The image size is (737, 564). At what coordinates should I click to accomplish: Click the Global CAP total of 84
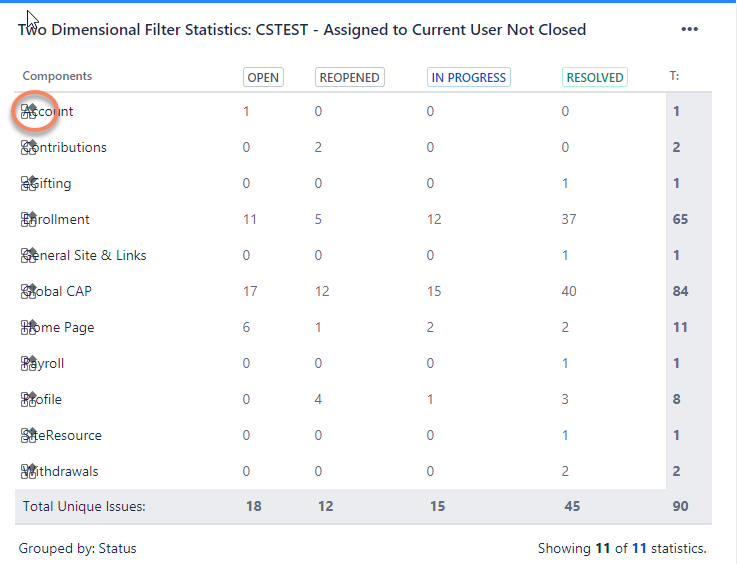point(680,291)
